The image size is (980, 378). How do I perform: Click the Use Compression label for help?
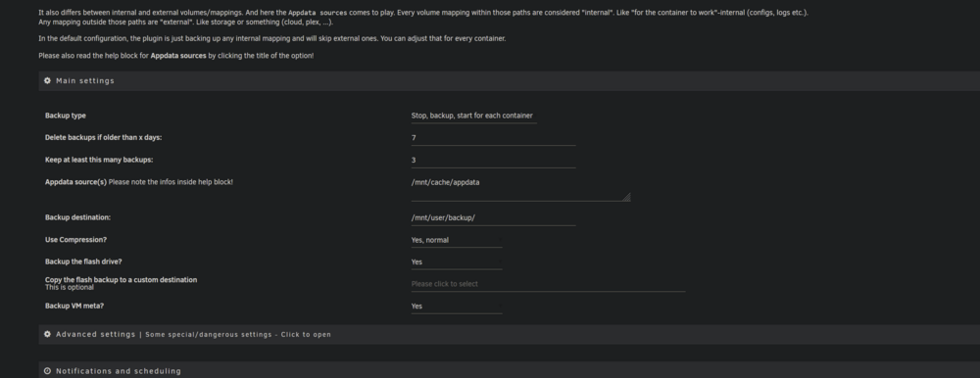click(x=75, y=240)
